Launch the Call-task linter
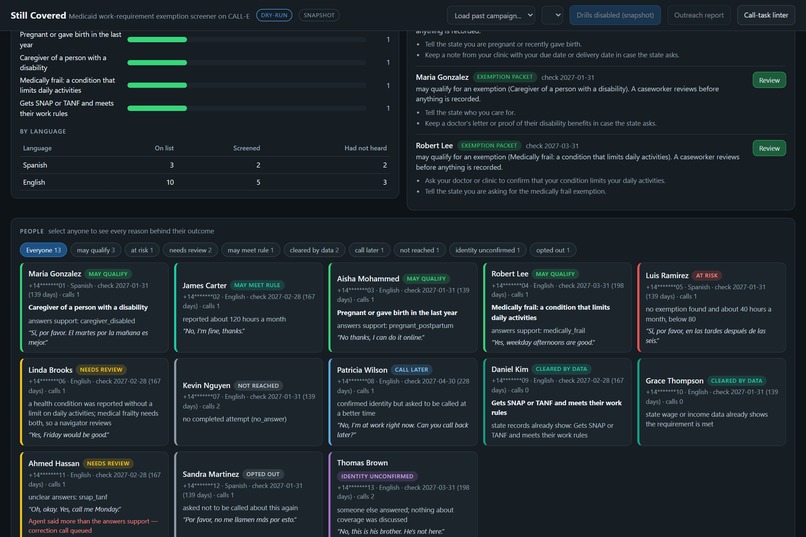The height and width of the screenshot is (537, 806). point(765,15)
